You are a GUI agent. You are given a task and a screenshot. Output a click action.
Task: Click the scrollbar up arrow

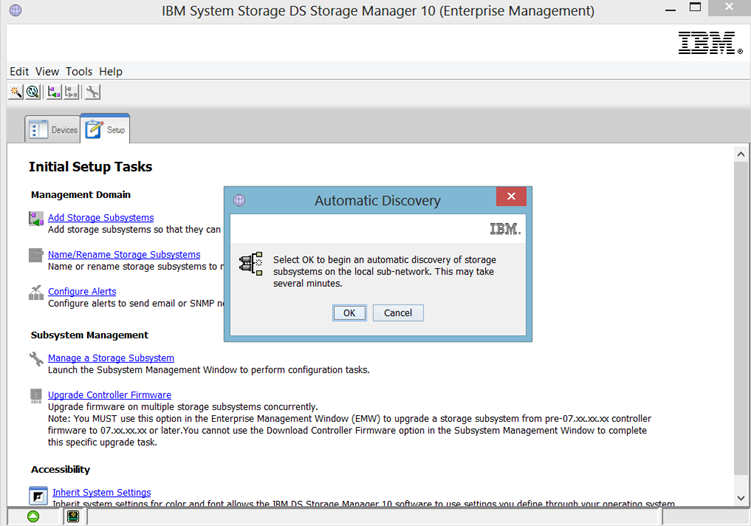pyautogui.click(x=740, y=154)
